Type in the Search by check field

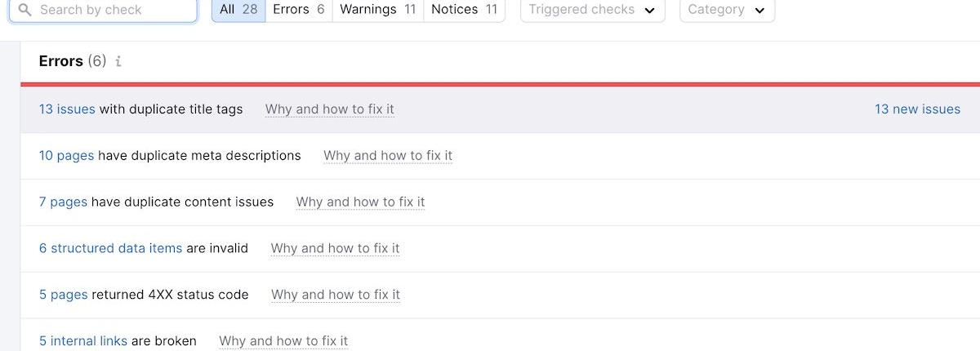[110, 10]
